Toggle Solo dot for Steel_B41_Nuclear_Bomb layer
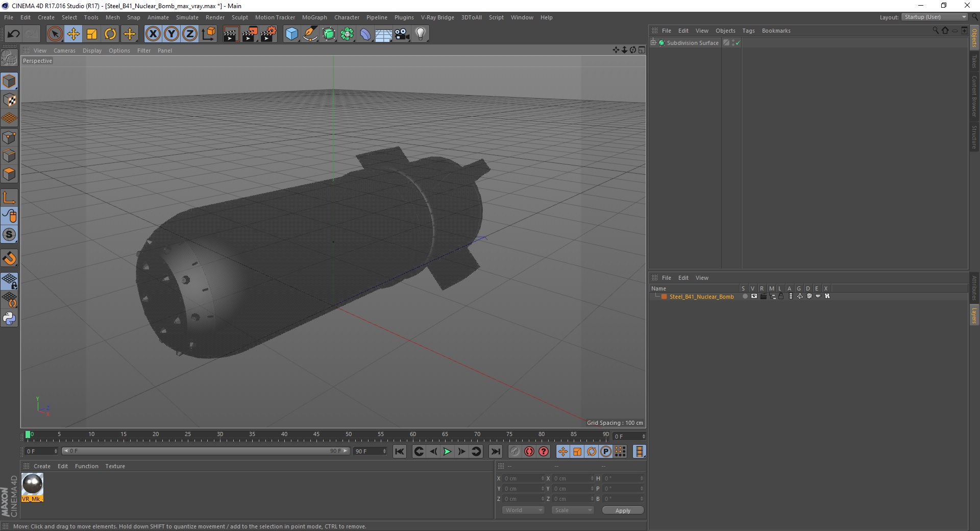 coord(745,296)
